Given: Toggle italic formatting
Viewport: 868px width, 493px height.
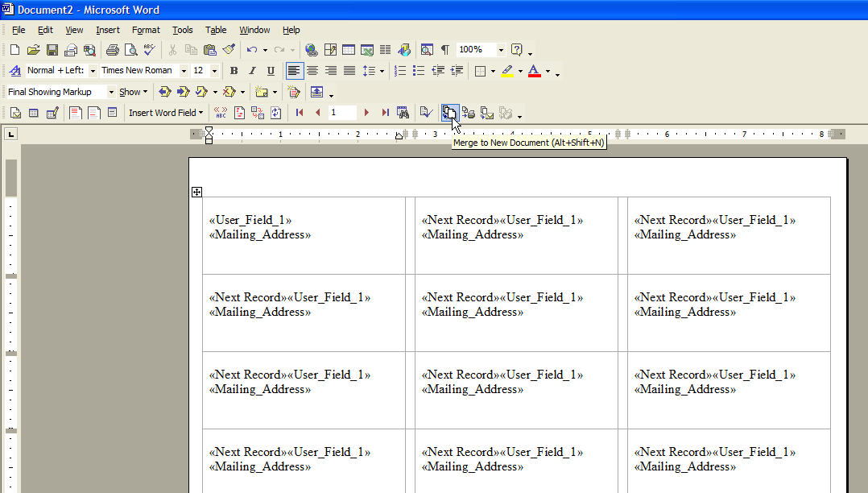Looking at the screenshot, I should pyautogui.click(x=253, y=71).
